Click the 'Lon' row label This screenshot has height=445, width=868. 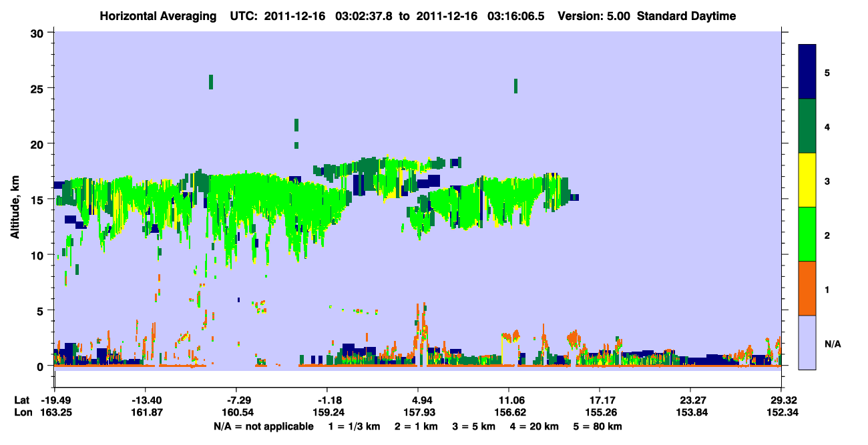tap(23, 413)
